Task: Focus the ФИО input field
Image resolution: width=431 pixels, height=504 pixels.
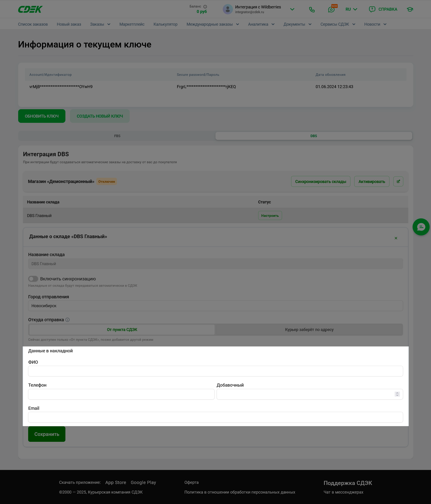Action: coord(215,371)
